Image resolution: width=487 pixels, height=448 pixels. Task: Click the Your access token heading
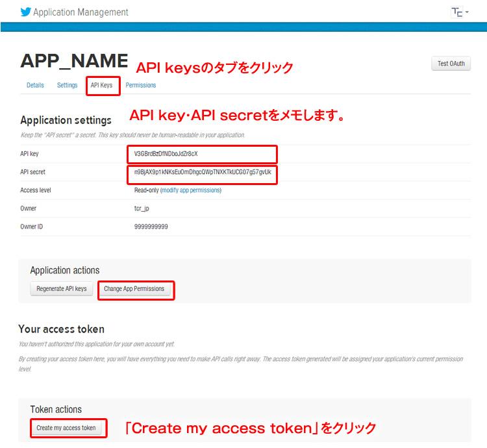coord(62,329)
